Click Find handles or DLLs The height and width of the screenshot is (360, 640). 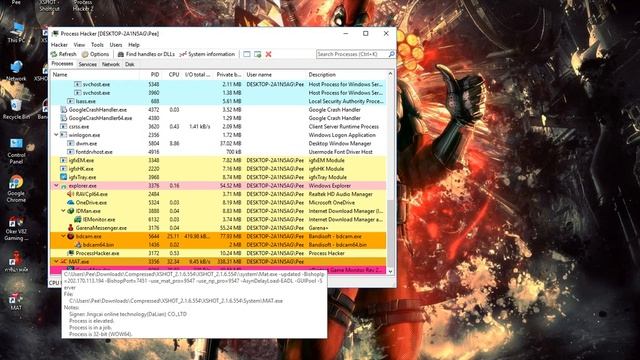click(146, 54)
